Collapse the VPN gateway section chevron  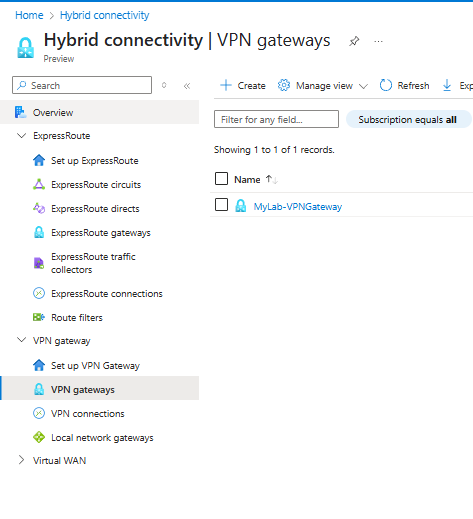click(22, 340)
